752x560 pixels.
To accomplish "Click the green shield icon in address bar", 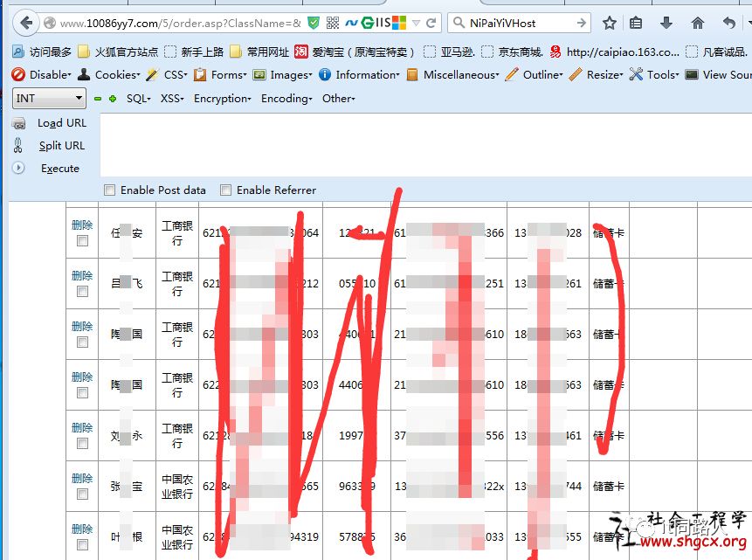I will coord(314,23).
